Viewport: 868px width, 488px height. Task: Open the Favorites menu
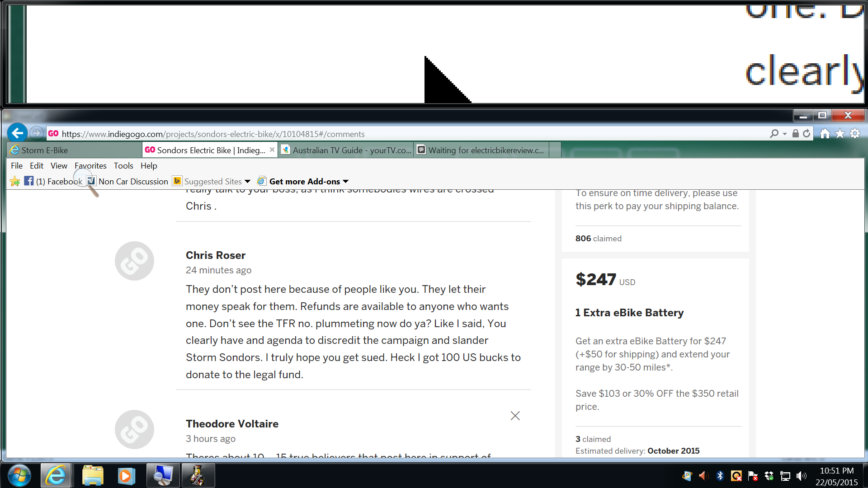(90, 166)
